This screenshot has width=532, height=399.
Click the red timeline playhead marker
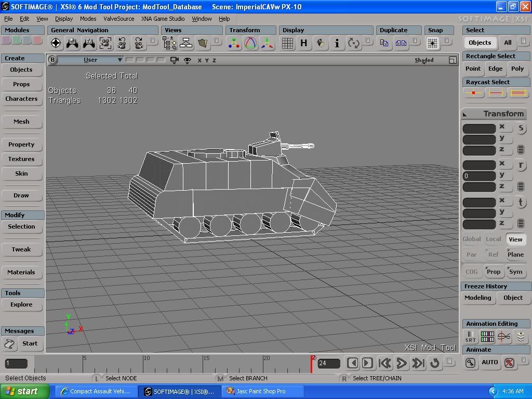pyautogui.click(x=312, y=364)
